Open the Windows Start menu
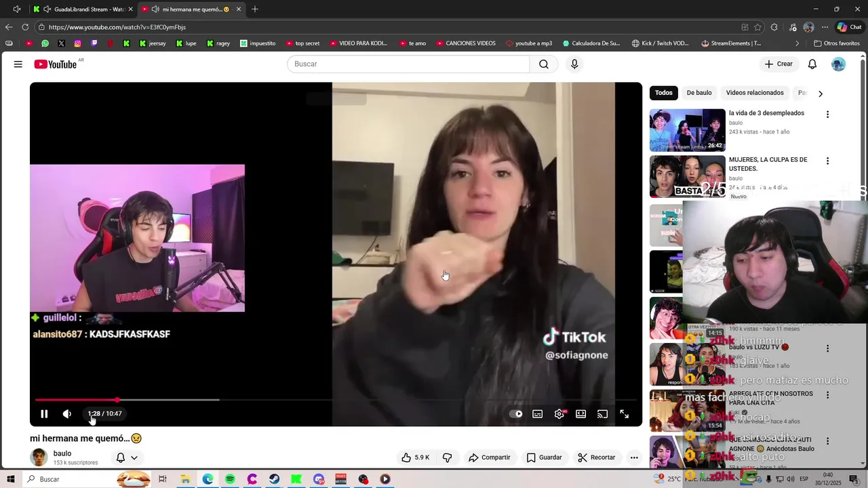 [x=10, y=479]
